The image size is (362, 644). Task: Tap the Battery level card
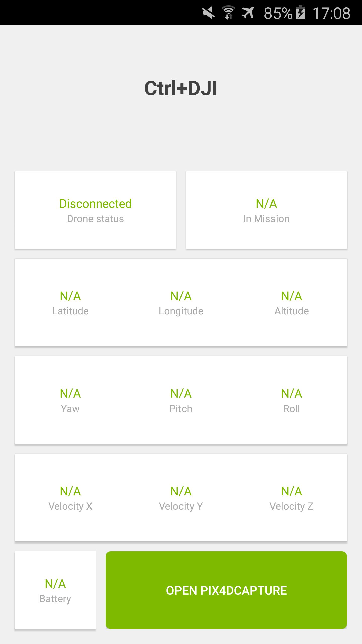[x=55, y=590]
